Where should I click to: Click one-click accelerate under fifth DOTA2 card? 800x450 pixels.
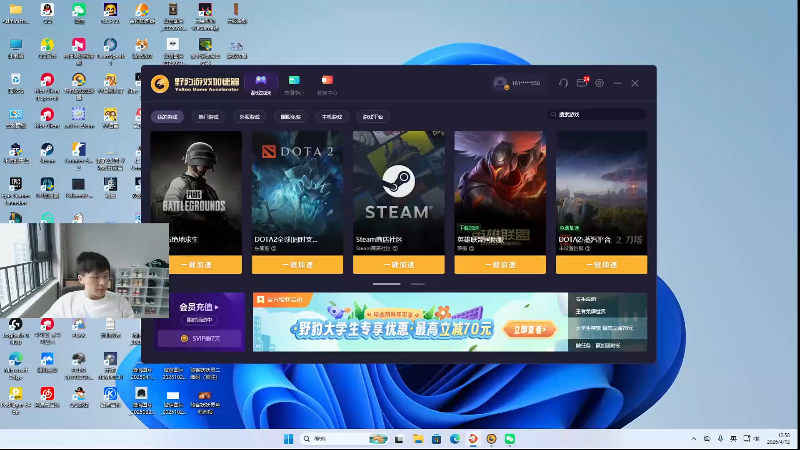click(602, 265)
